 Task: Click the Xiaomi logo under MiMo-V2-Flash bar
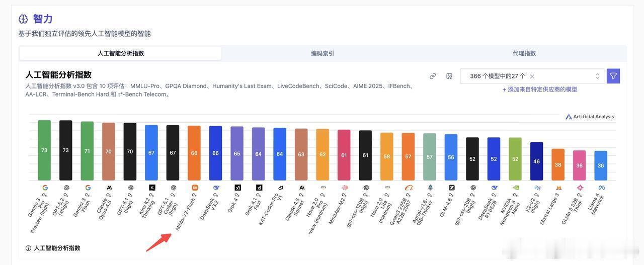tap(195, 188)
